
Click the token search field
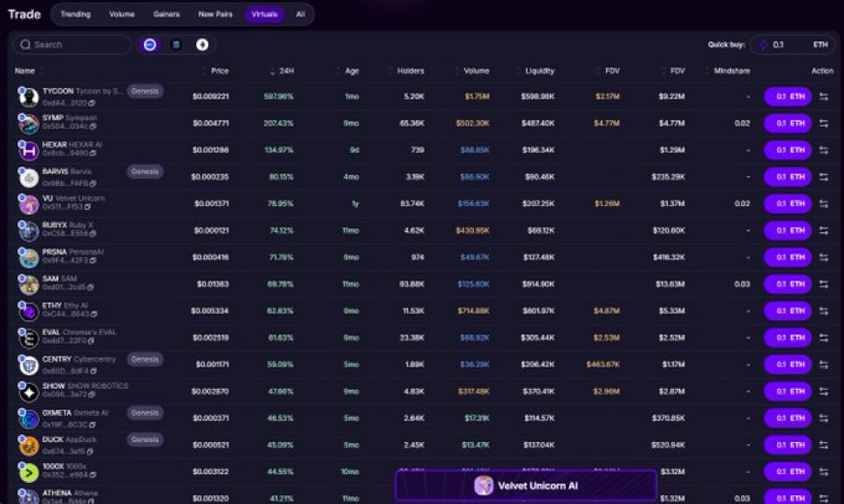click(x=72, y=44)
